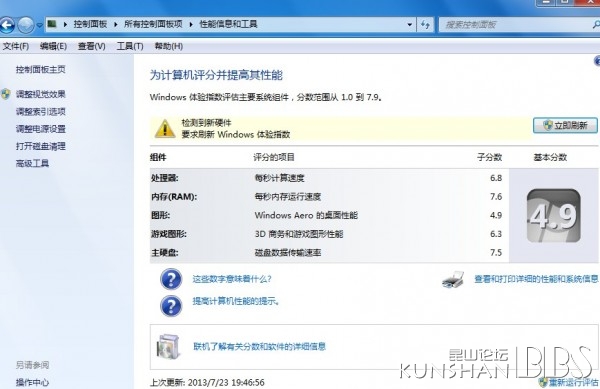
Task: Open 提高计算机性能的提示 link
Action: tap(236, 301)
